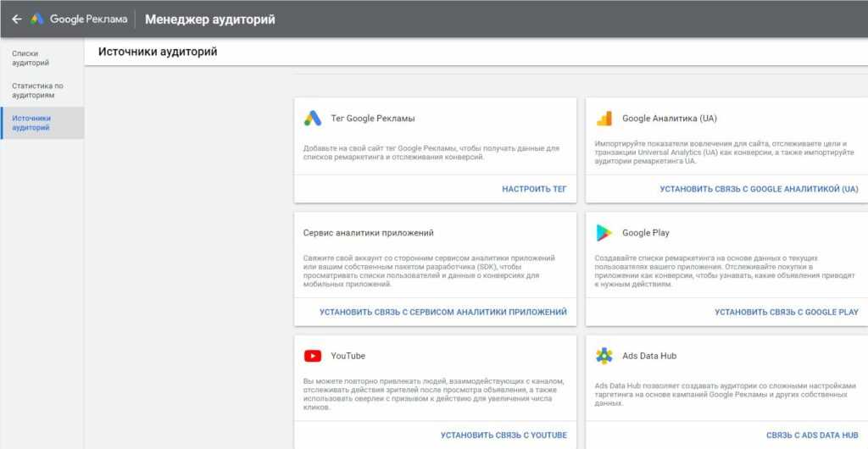Click the Источники аудиторий page heading
The image size is (868, 449).
pyautogui.click(x=158, y=52)
